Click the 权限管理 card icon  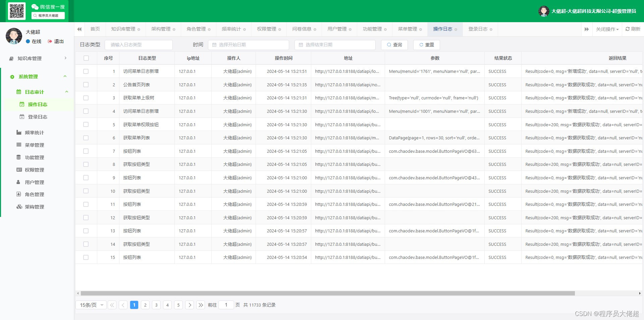click(19, 170)
